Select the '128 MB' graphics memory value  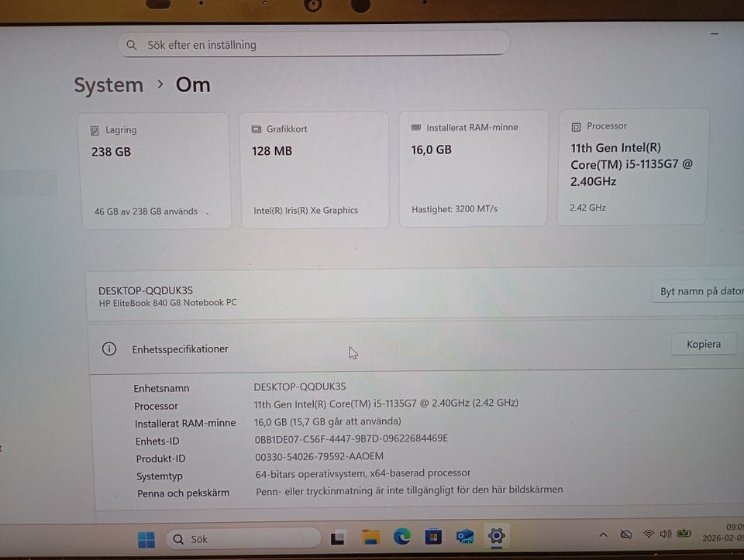pos(271,151)
